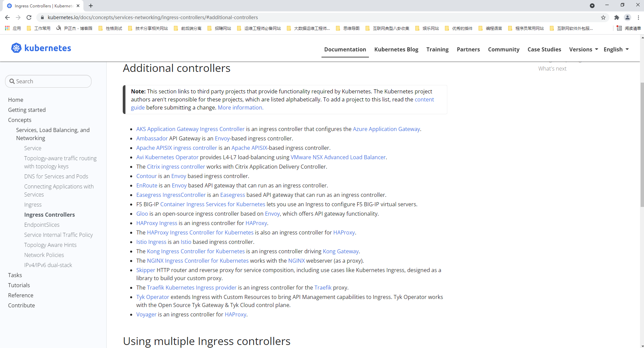Select the Case Studies nav item
Viewport: 644px width, 348px height.
coord(544,49)
